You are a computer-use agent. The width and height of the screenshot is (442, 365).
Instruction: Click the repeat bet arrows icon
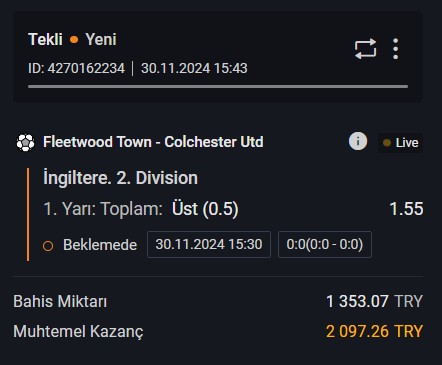(365, 49)
